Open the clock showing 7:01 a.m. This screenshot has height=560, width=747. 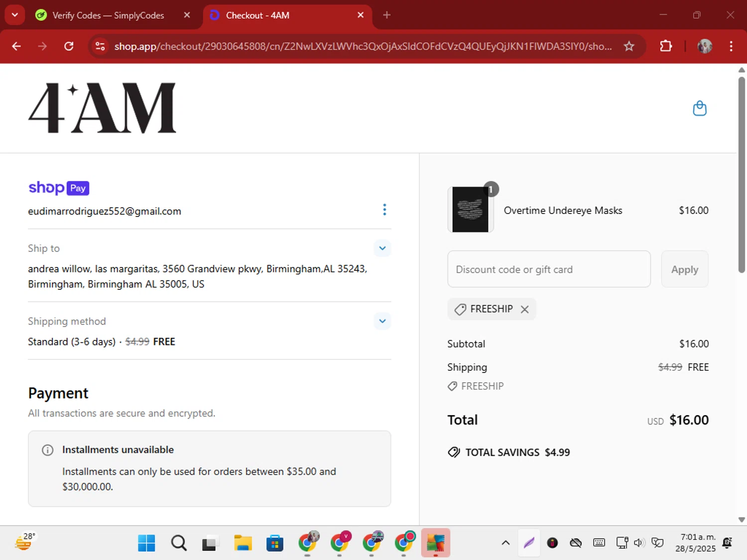[x=696, y=543]
